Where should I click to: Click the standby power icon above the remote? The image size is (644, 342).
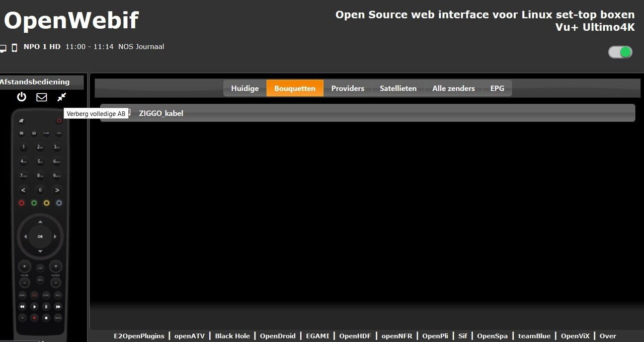pyautogui.click(x=21, y=97)
